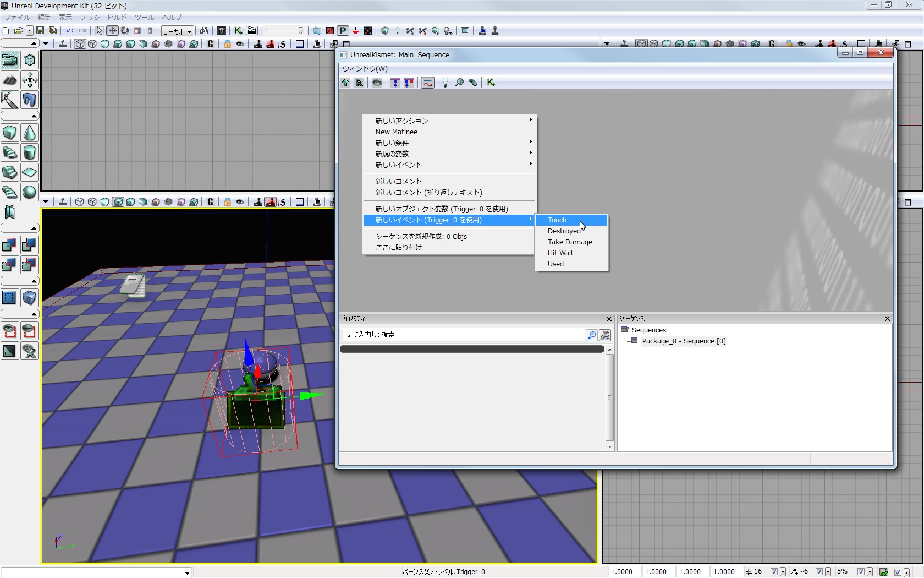Open UnrealKismet from the main toolbar
Screen dimensions: 924x578
pos(238,31)
